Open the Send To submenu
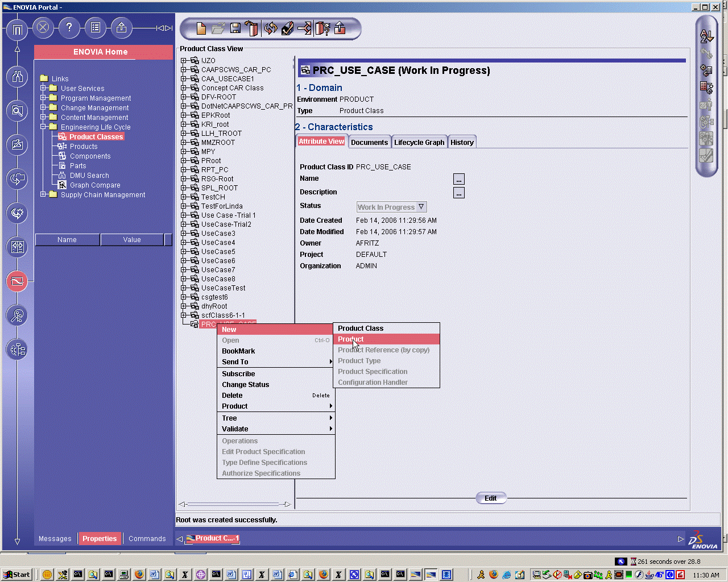 click(276, 362)
